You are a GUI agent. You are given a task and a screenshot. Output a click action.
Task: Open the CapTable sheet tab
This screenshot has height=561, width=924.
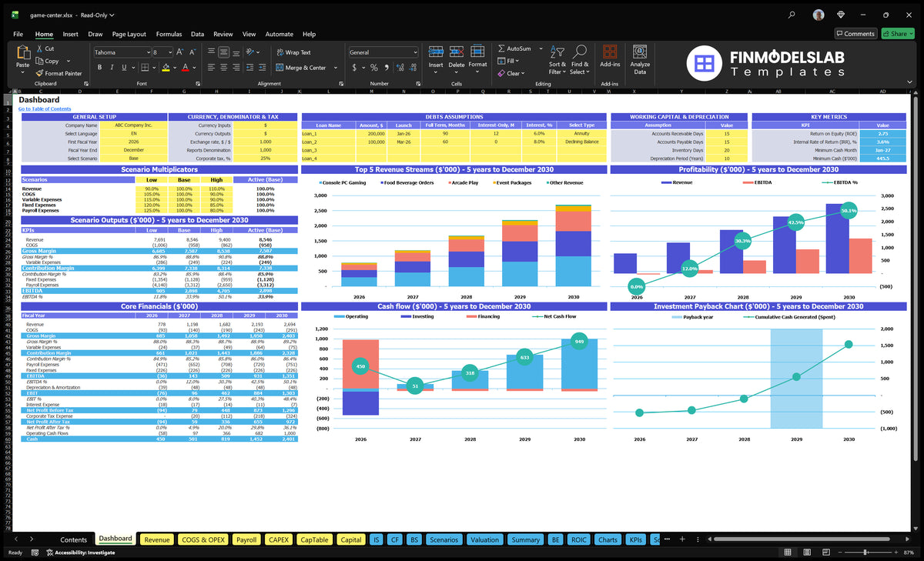tap(314, 539)
